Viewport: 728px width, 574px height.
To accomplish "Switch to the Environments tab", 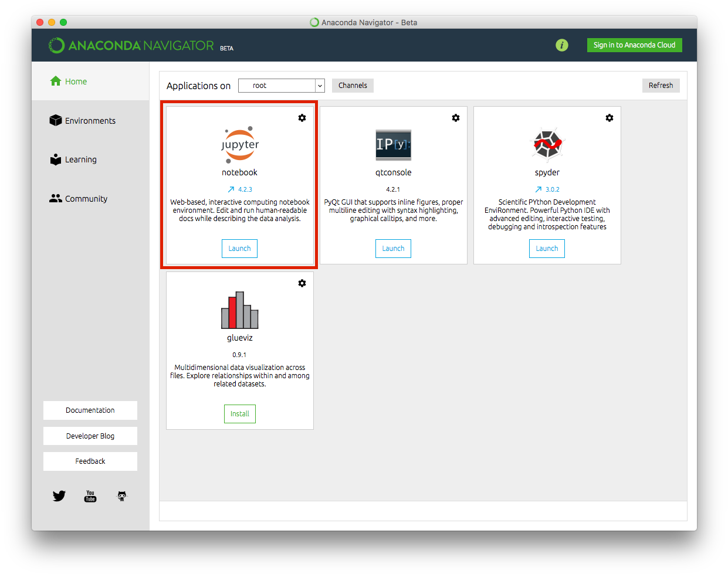I will point(90,120).
